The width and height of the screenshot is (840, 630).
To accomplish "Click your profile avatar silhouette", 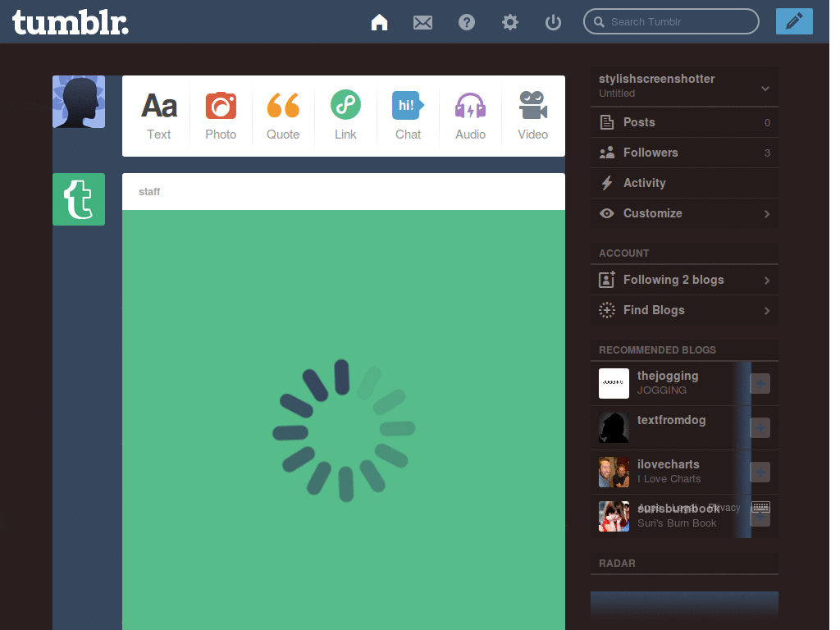I will coord(79,102).
